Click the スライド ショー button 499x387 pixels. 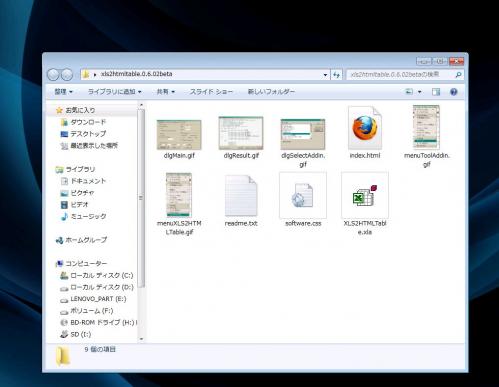pyautogui.click(x=211, y=92)
